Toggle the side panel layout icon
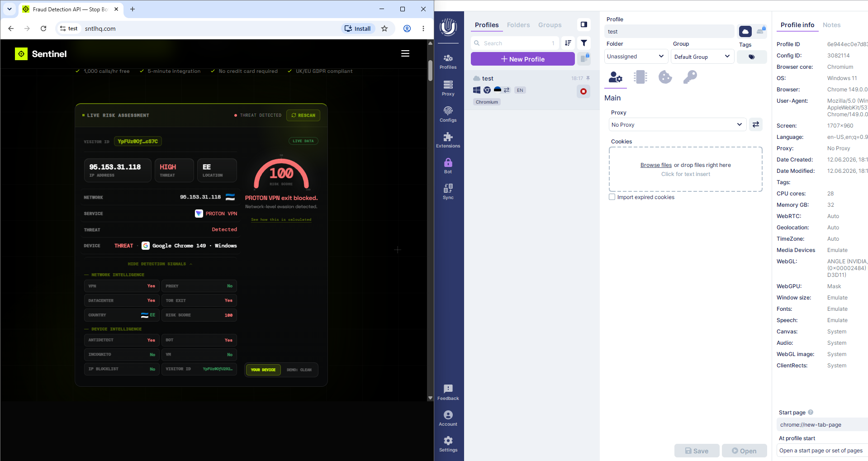This screenshot has height=461, width=868. (x=584, y=24)
